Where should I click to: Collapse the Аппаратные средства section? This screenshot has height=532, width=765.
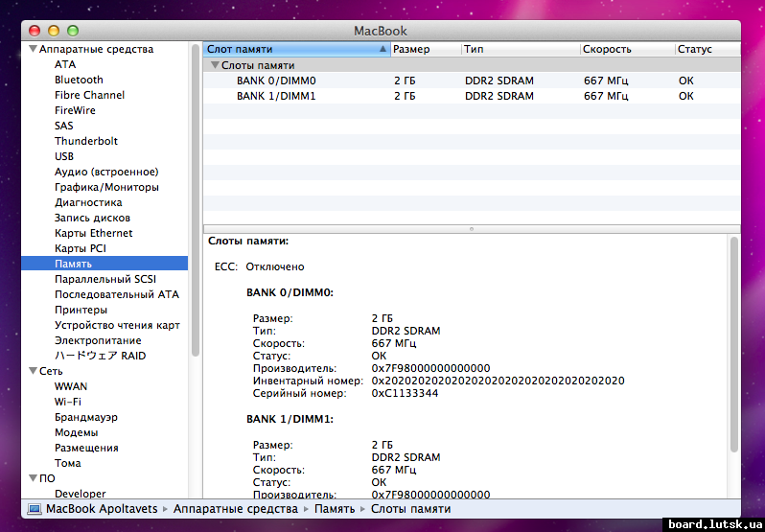click(x=34, y=49)
